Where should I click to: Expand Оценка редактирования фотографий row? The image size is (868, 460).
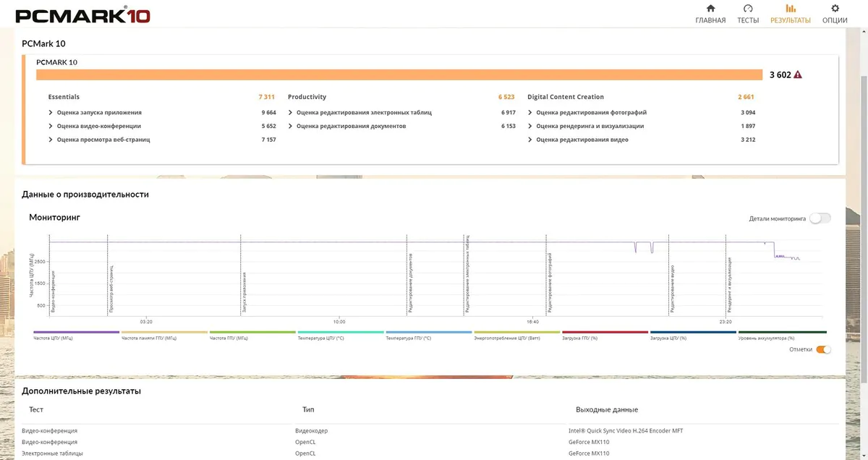pos(530,113)
